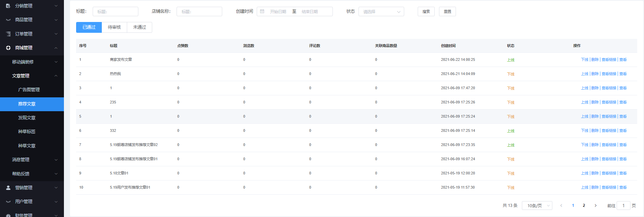
Task: Click the calendar icon in date range
Action: [262, 11]
